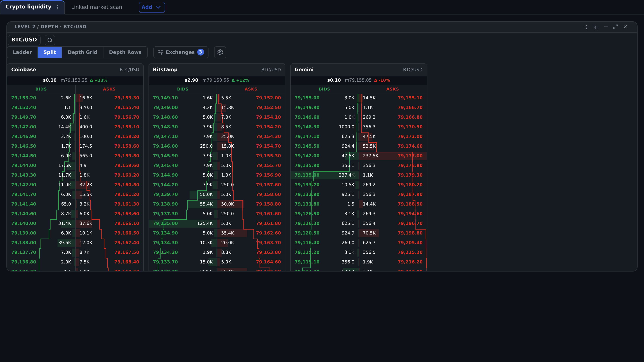Click the BTC/USD symbol button
Image resolution: width=644 pixels, height=362 pixels.
tap(24, 40)
